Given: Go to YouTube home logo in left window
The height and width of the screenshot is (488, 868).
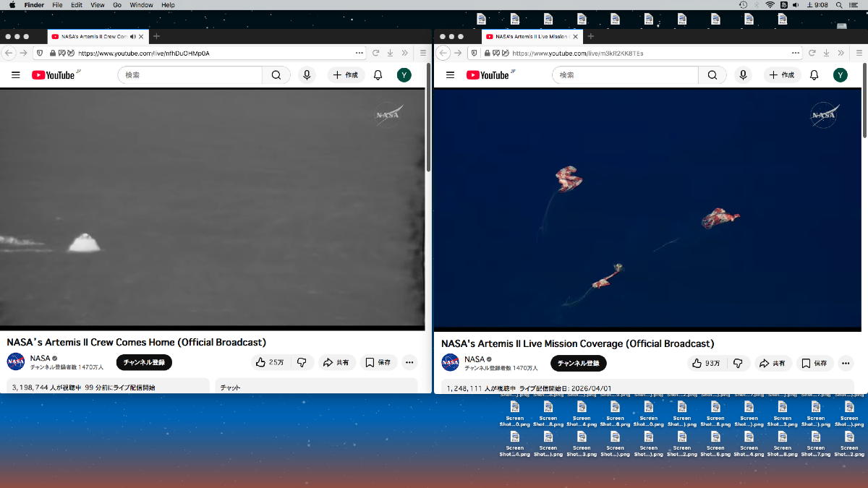Looking at the screenshot, I should (x=54, y=74).
